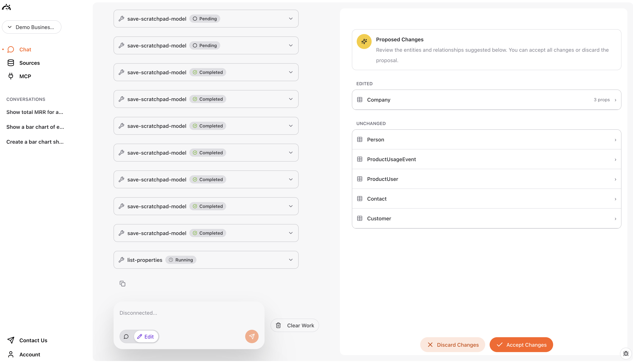Open the MCP section in sidebar
The image size is (633, 364).
pyautogui.click(x=25, y=76)
